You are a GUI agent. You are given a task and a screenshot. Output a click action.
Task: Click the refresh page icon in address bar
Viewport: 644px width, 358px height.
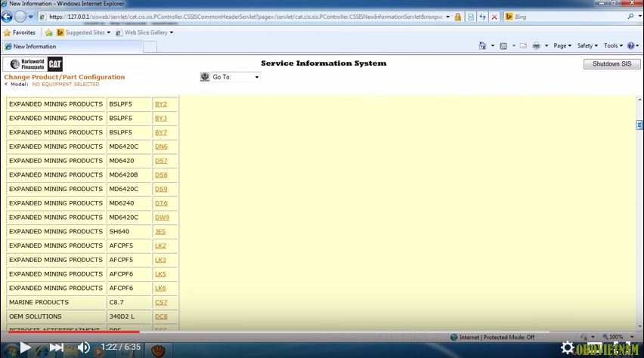coord(482,17)
